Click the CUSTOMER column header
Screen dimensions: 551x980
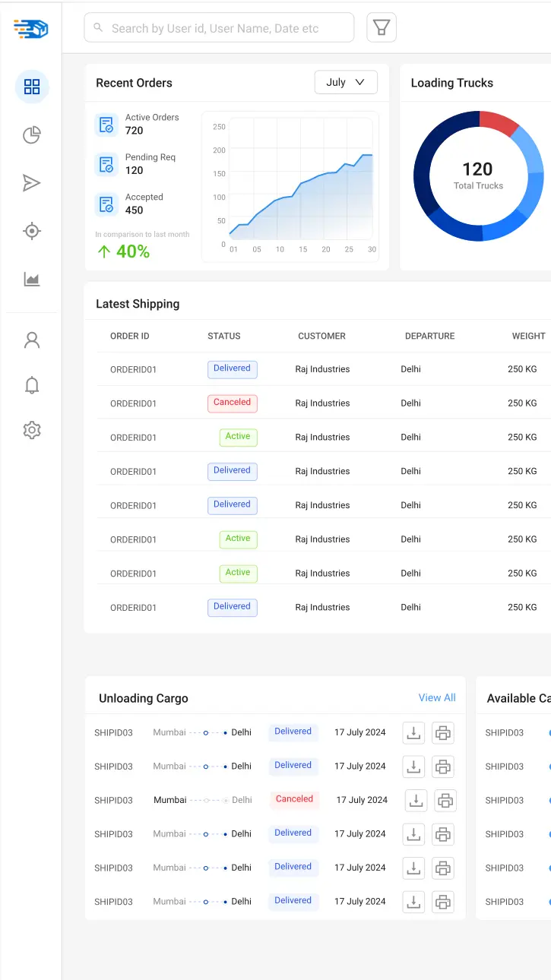click(x=322, y=336)
